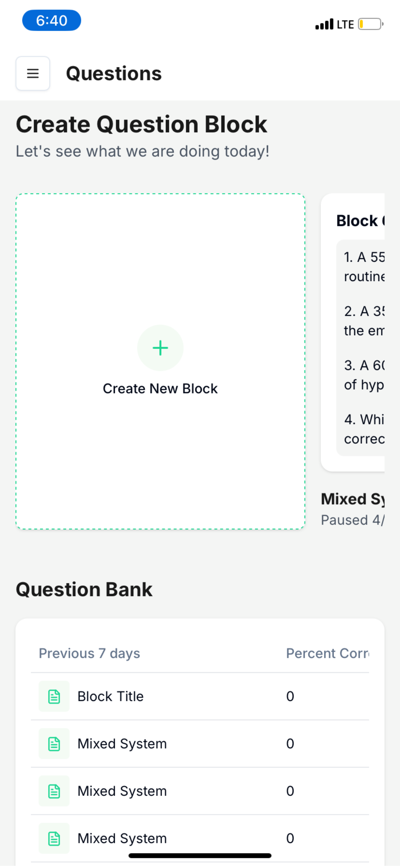The image size is (400, 868).
Task: Click the Percent Correct column header
Action: pos(327,653)
